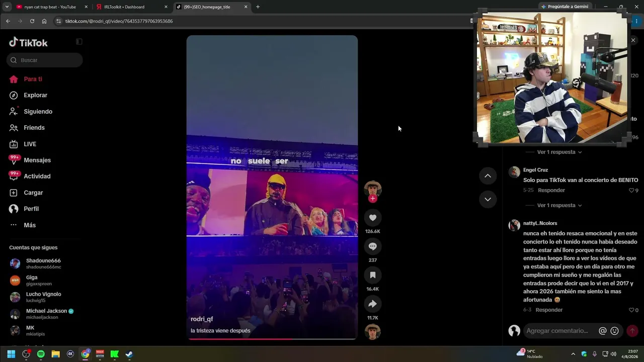Follow rodri_qf with the red plus
Viewport: 644px width, 362px height.
(x=372, y=199)
